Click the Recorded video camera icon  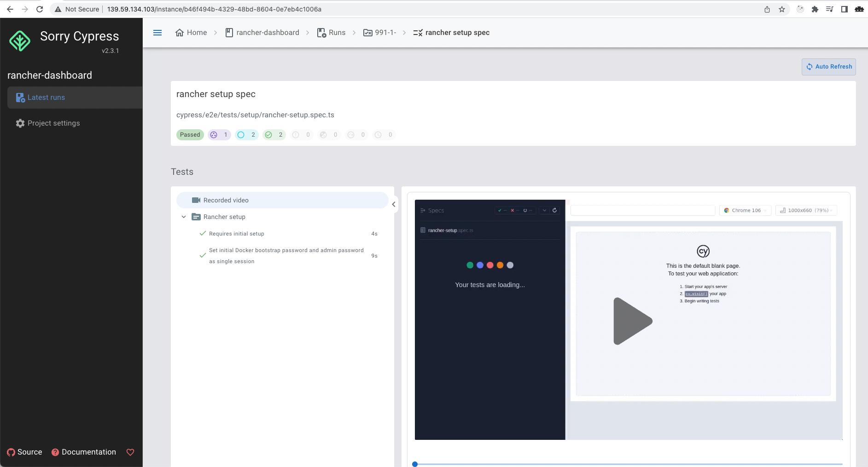point(196,200)
